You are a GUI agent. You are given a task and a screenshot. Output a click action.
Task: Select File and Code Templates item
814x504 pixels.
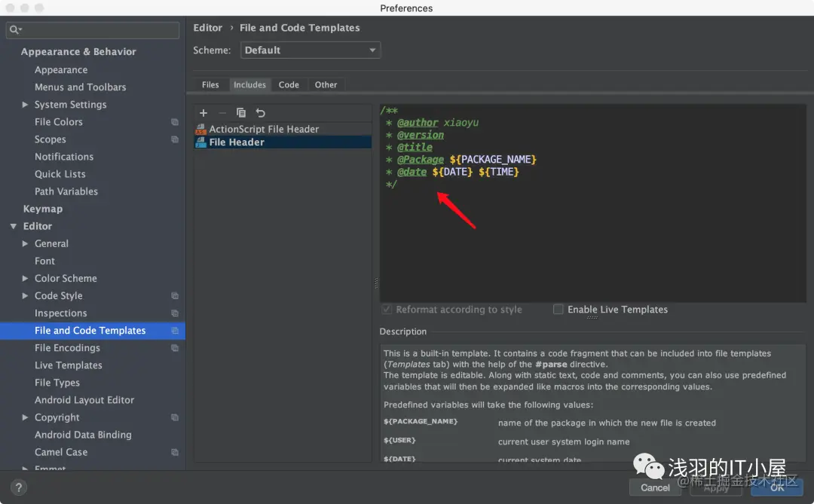click(93, 331)
